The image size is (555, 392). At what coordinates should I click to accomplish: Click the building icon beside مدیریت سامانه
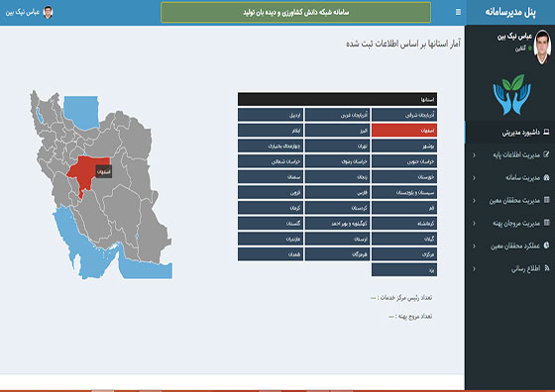tap(546, 177)
